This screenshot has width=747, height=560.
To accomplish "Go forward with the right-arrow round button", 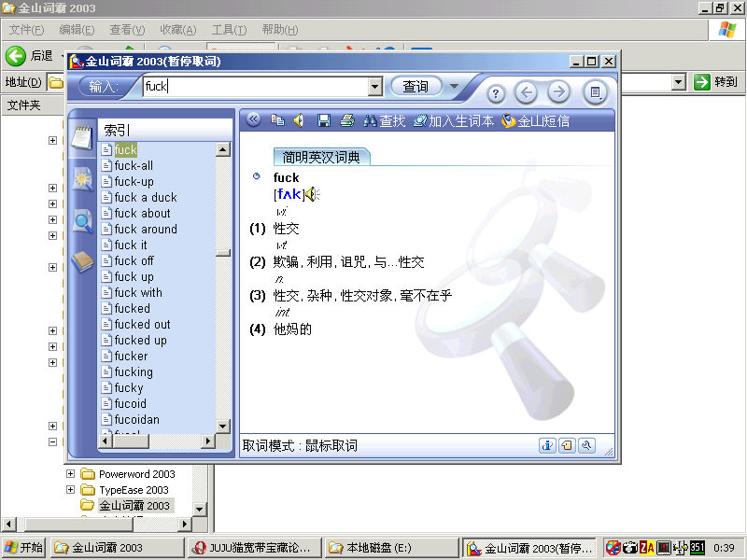I will [558, 91].
